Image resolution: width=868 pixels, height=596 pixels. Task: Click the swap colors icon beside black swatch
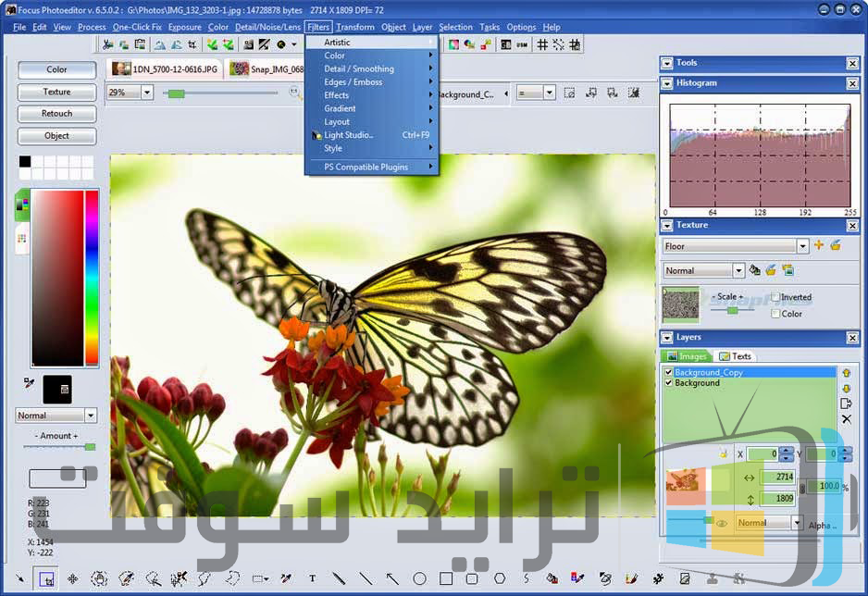[30, 382]
